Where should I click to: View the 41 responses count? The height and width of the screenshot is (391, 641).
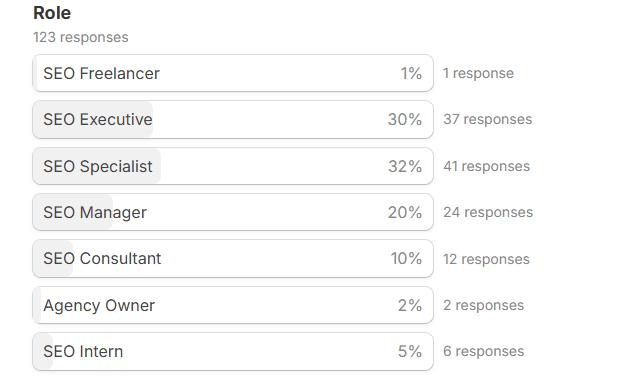coord(486,166)
